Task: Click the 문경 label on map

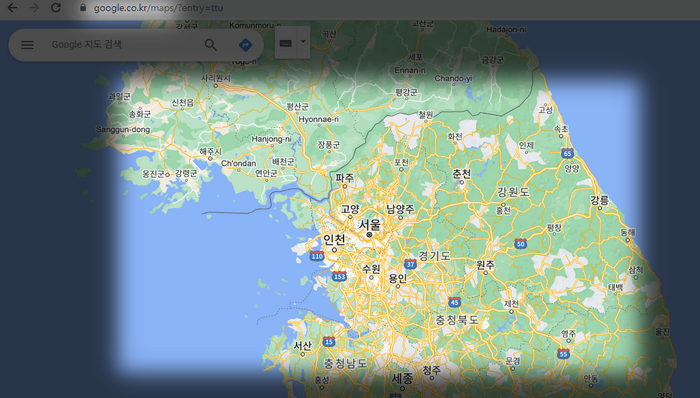Action: click(513, 360)
